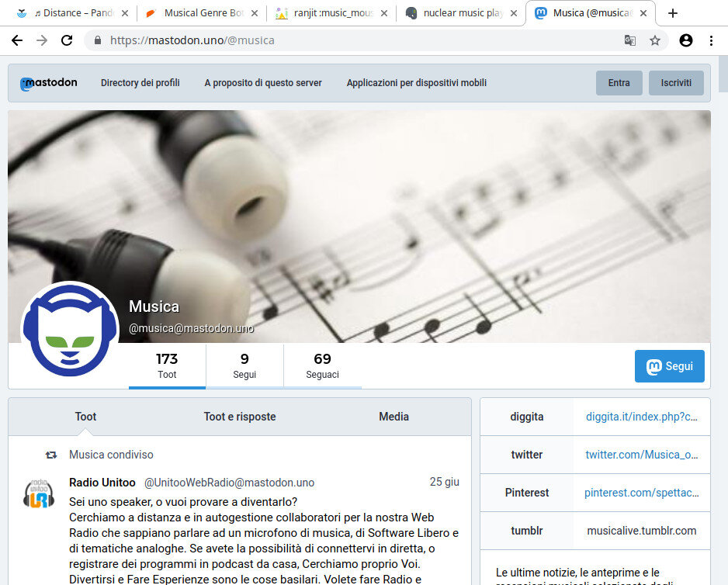Image resolution: width=728 pixels, height=585 pixels.
Task: Bookmark the page via the star icon
Action: coord(655,40)
